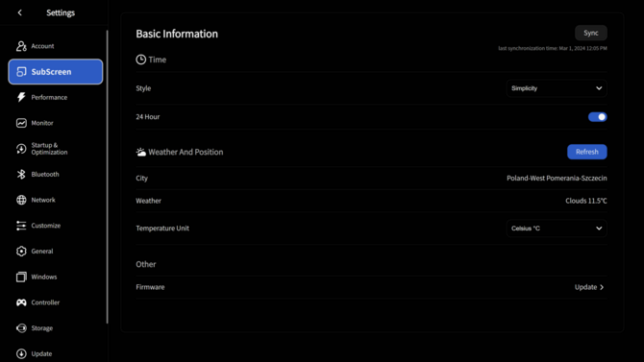Go to Startup & Optimization settings

tap(49, 149)
